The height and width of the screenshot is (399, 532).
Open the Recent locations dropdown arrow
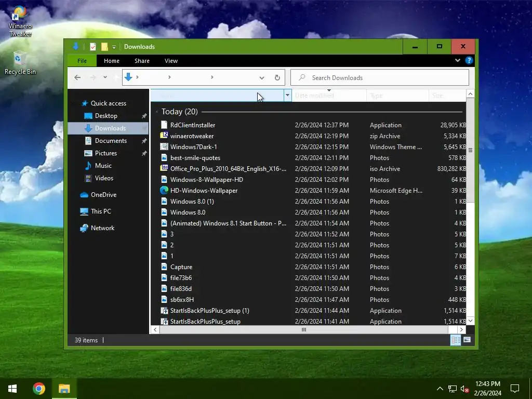(105, 77)
